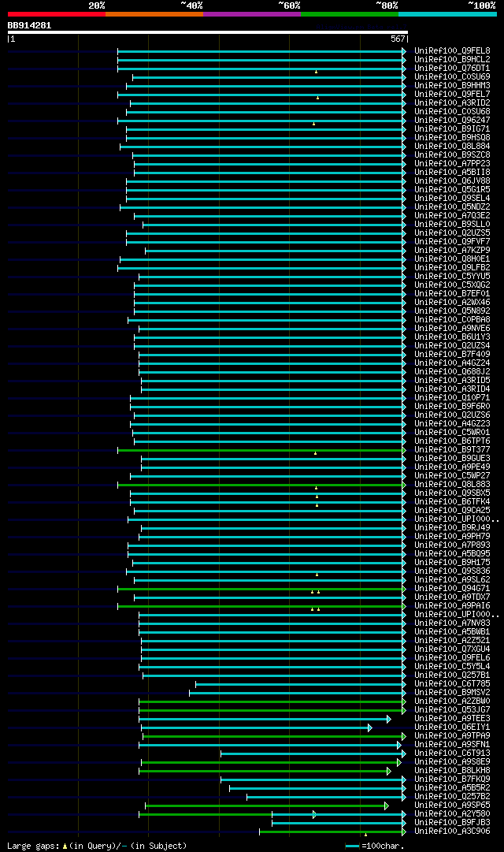Select hit label UniRef100_B6TFK4
This screenshot has height=852, width=504.
click(452, 502)
